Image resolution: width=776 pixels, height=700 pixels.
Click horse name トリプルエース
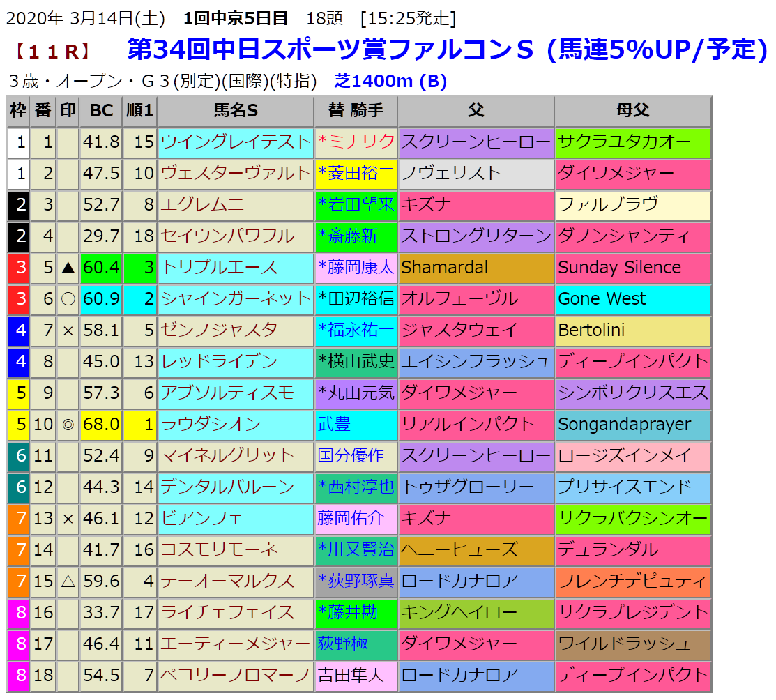point(220,267)
